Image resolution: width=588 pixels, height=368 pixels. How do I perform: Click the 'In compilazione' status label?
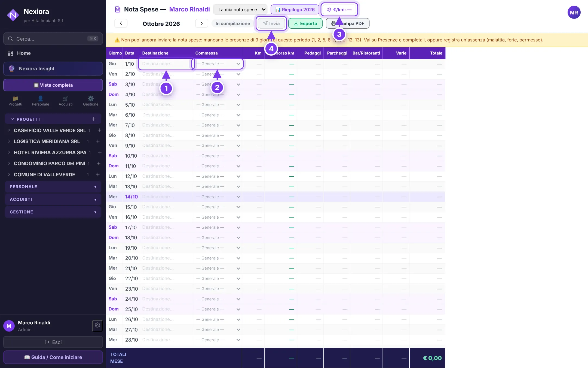(x=233, y=23)
